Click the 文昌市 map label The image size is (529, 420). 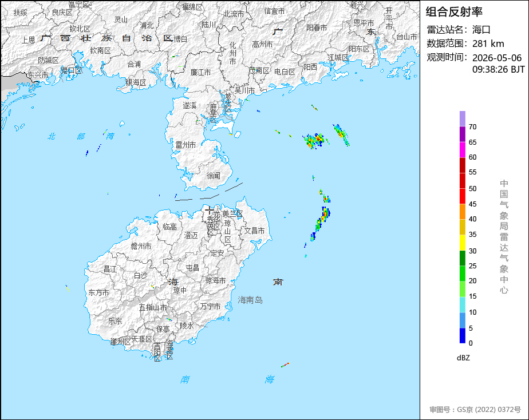coord(254,231)
